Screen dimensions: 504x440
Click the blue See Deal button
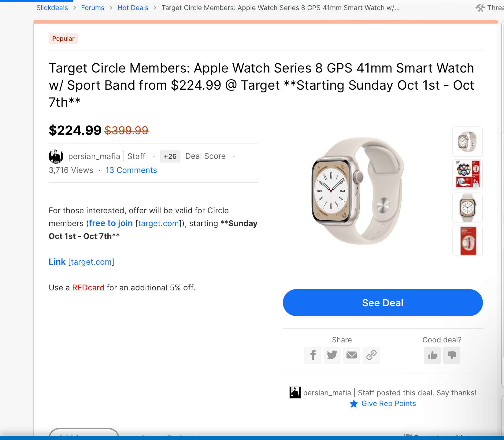pyautogui.click(x=383, y=303)
